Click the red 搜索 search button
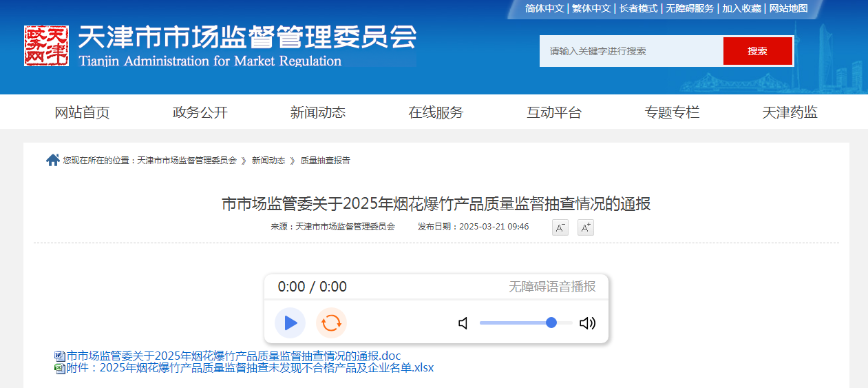The image size is (868, 388). (x=758, y=51)
